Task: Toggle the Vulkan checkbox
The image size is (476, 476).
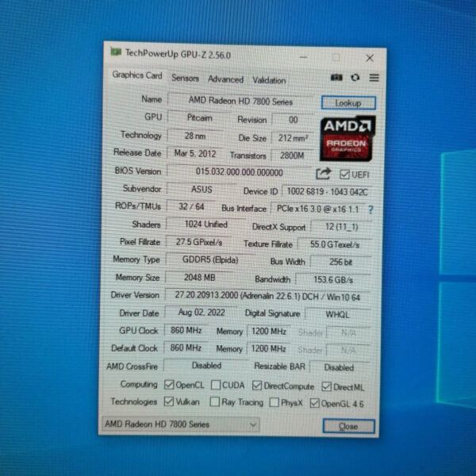Action: (x=168, y=401)
